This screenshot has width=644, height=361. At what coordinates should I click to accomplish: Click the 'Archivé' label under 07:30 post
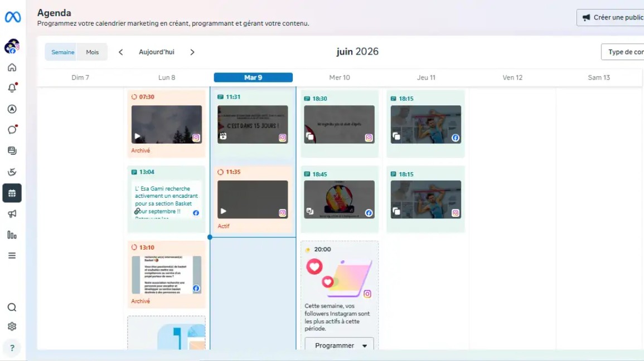141,150
